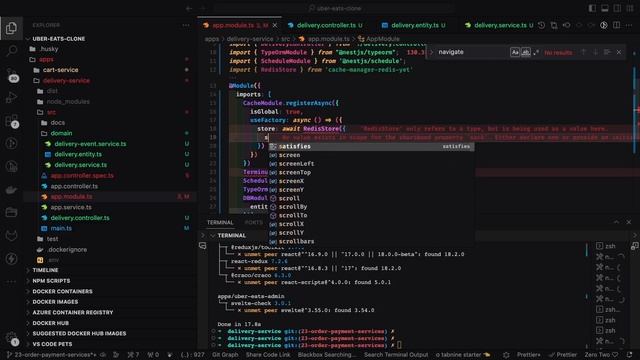
Task: Toggle primary sidebar layout icon
Action: [592, 8]
